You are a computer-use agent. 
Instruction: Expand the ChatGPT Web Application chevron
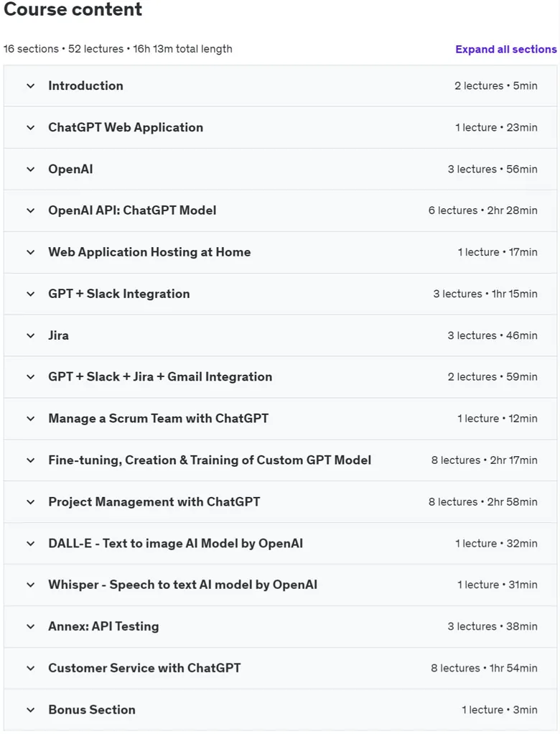pos(30,128)
